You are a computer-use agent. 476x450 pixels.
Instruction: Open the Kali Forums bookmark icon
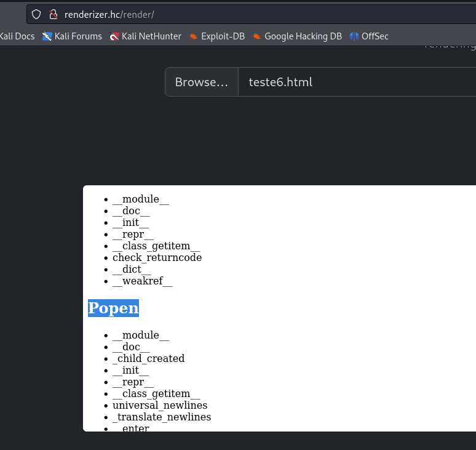click(47, 36)
